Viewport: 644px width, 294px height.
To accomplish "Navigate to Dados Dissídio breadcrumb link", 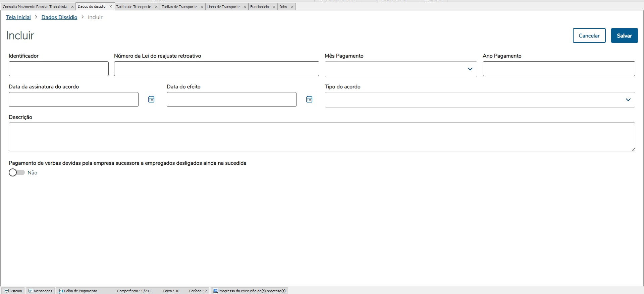I will (59, 17).
